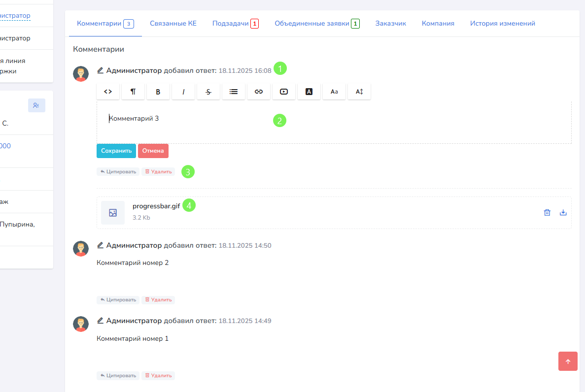This screenshot has height=392, width=585.
Task: Click the Отмена button
Action: (153, 151)
